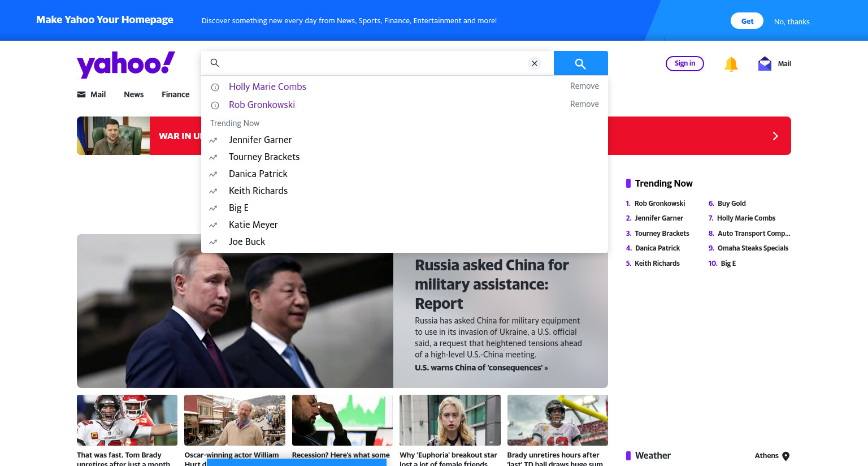Open Tourney Brackets in Trending Now sidebar
Screen dimensions: 868x466
pyautogui.click(x=662, y=234)
